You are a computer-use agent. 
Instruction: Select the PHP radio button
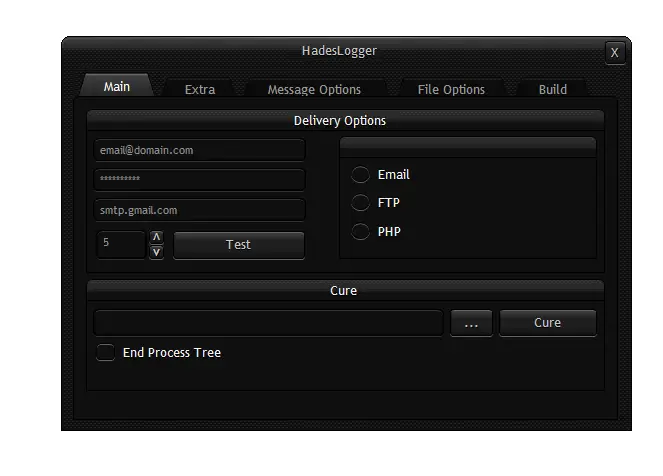(360, 231)
